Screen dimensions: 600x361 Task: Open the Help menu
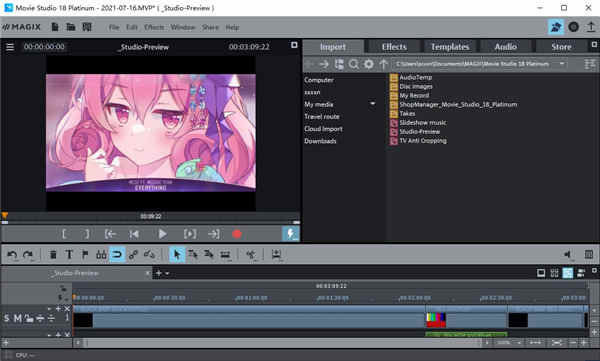point(232,27)
